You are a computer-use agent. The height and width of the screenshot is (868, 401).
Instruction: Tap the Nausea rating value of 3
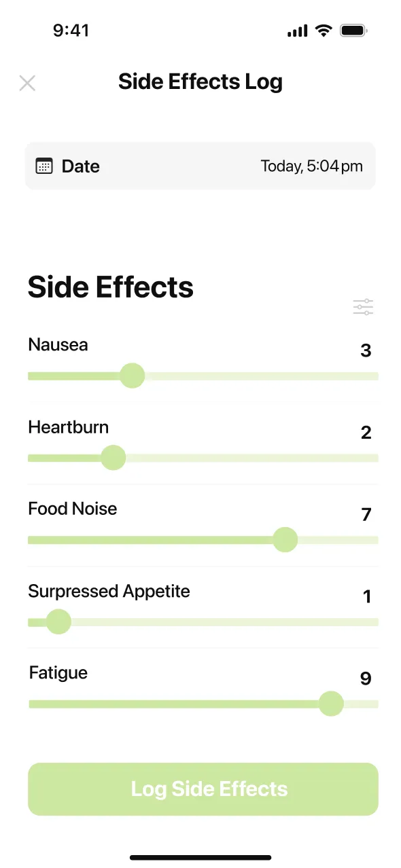366,350
